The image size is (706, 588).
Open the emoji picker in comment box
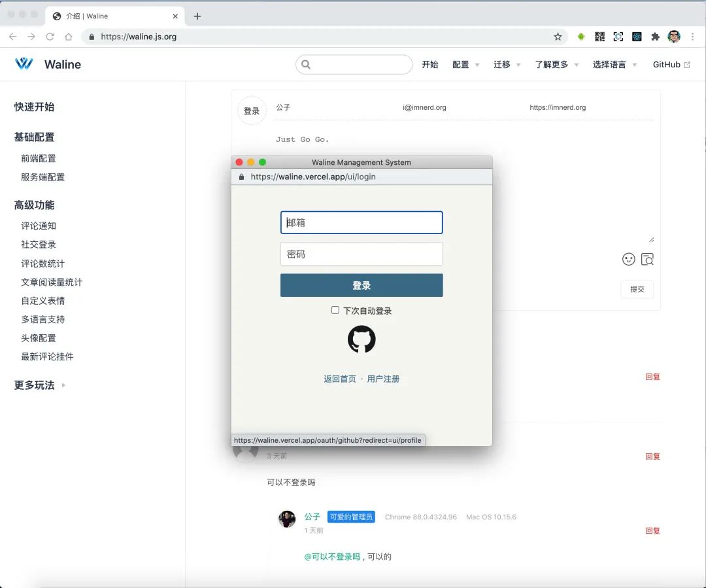(629, 259)
